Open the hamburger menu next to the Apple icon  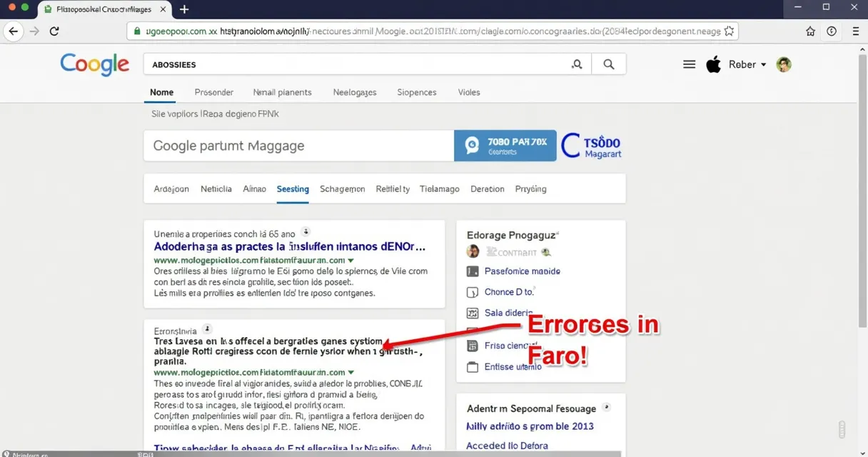(x=689, y=64)
